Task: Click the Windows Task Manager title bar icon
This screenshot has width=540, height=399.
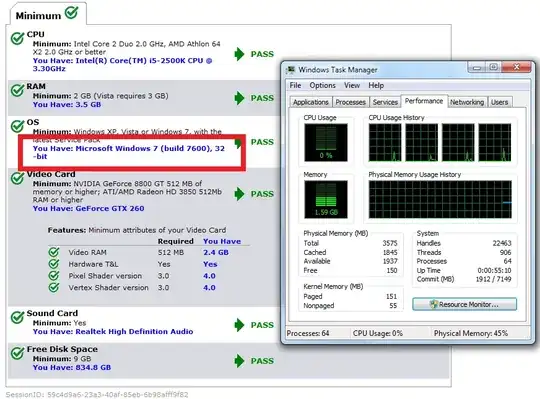Action: [x=291, y=70]
